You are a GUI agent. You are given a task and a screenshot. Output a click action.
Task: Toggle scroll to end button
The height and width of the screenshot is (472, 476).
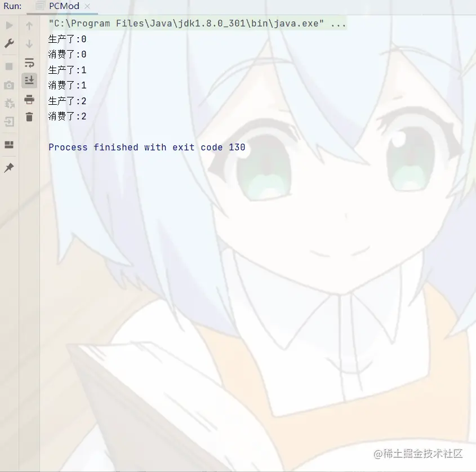click(x=29, y=81)
